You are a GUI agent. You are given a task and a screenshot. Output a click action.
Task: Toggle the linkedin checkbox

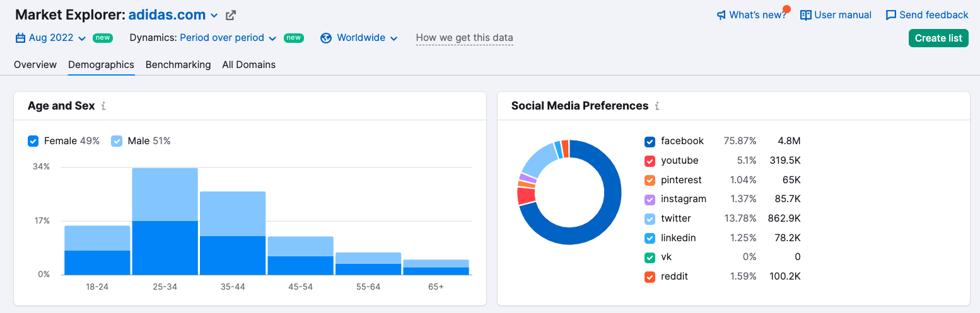click(x=650, y=239)
